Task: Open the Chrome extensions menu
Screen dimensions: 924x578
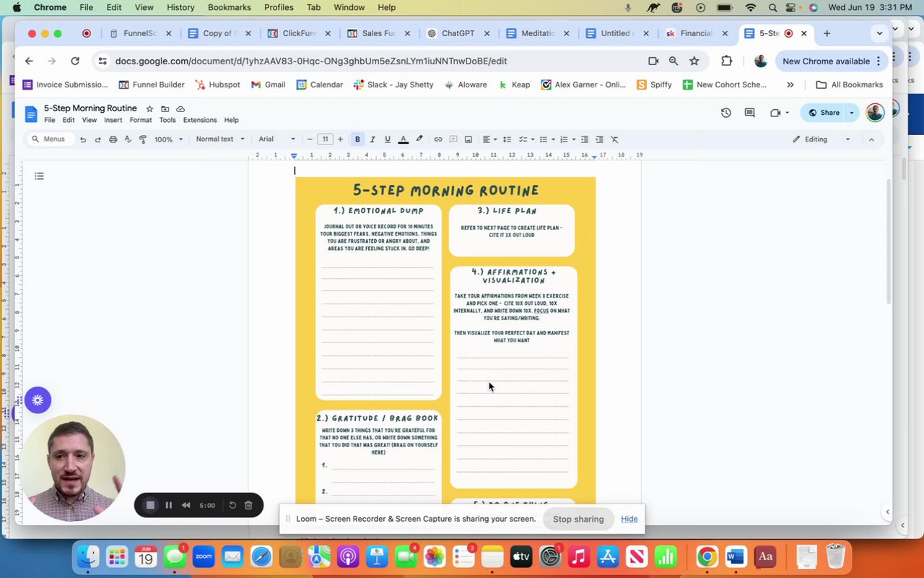Action: coord(727,61)
